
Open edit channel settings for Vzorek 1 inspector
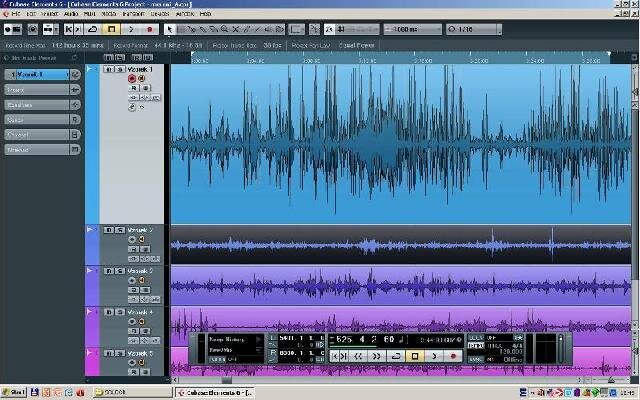[x=76, y=74]
